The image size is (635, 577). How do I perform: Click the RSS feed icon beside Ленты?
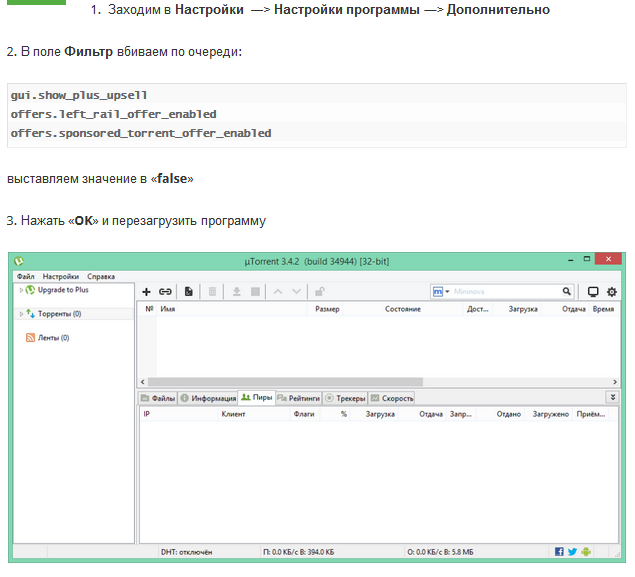click(x=30, y=337)
